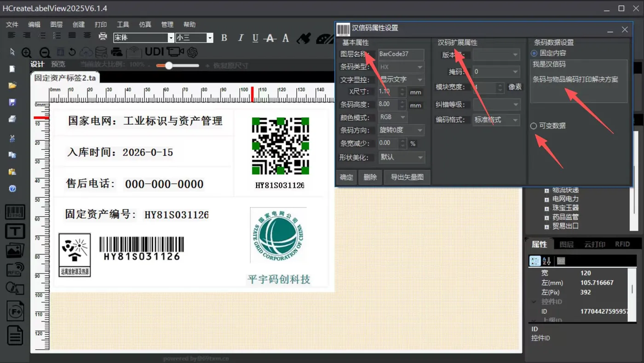
Task: Click the 确定 button
Action: (x=347, y=177)
